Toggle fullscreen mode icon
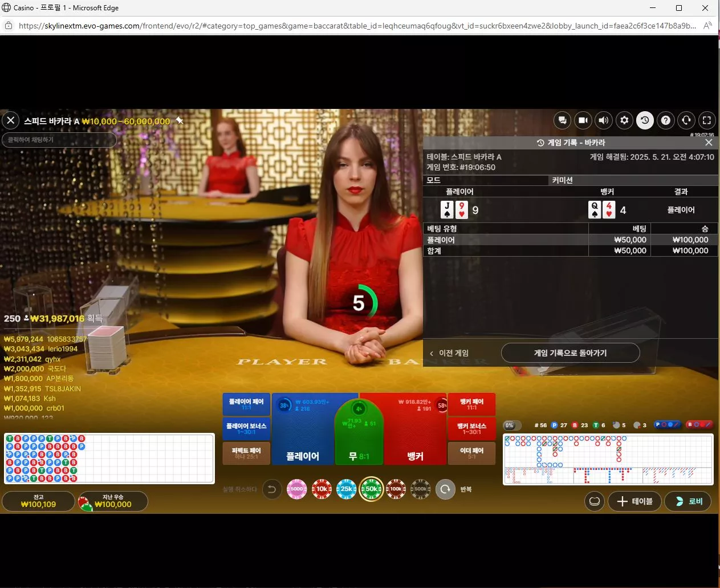This screenshot has width=720, height=588. click(x=707, y=120)
